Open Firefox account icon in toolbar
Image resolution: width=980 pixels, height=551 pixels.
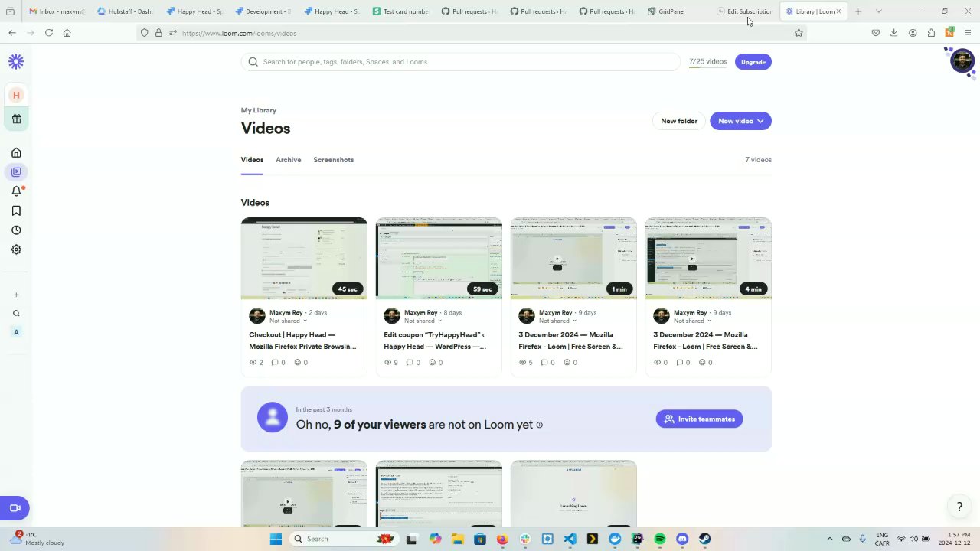coord(913,33)
